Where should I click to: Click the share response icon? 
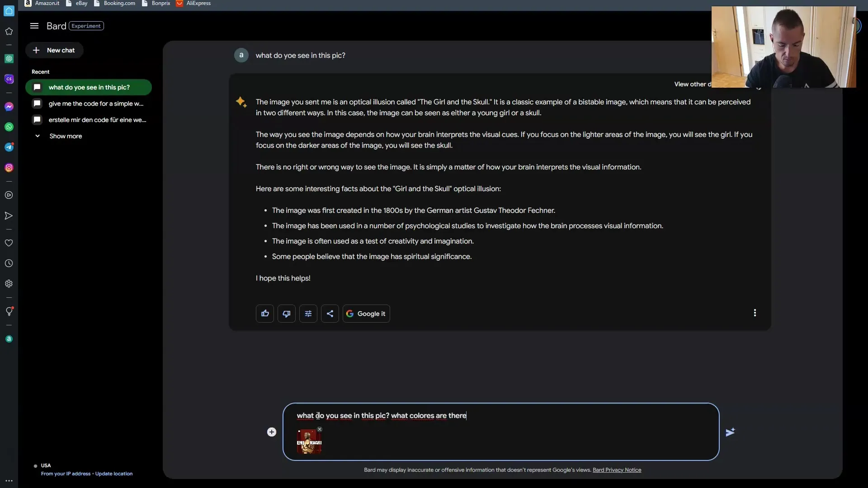(x=330, y=313)
